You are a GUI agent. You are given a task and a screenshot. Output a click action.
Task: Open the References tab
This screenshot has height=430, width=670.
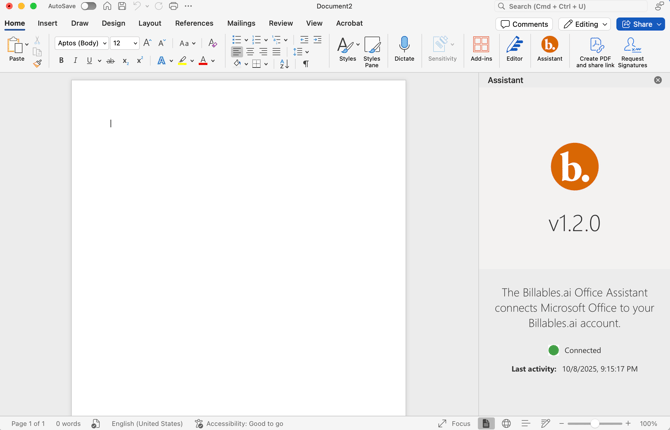point(194,23)
